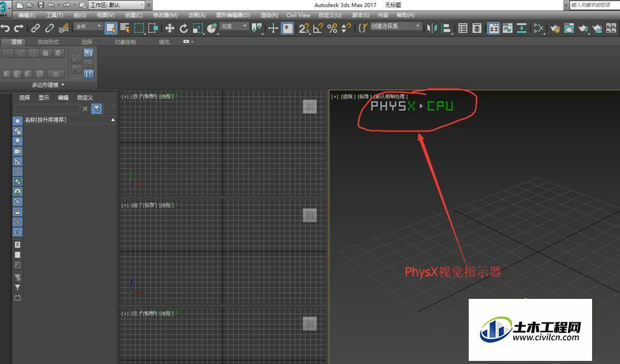This screenshot has height=364, width=620.
Task: Open the 显示 menu in Scene Explorer
Action: coord(44,97)
